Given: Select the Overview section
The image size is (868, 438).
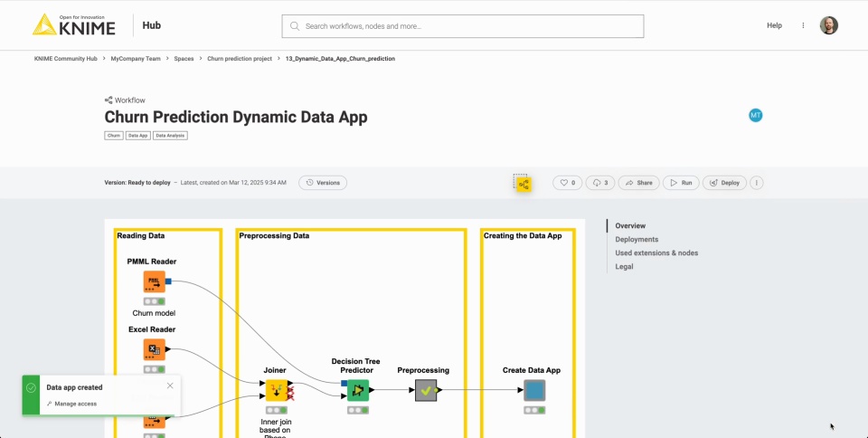Looking at the screenshot, I should [x=630, y=226].
